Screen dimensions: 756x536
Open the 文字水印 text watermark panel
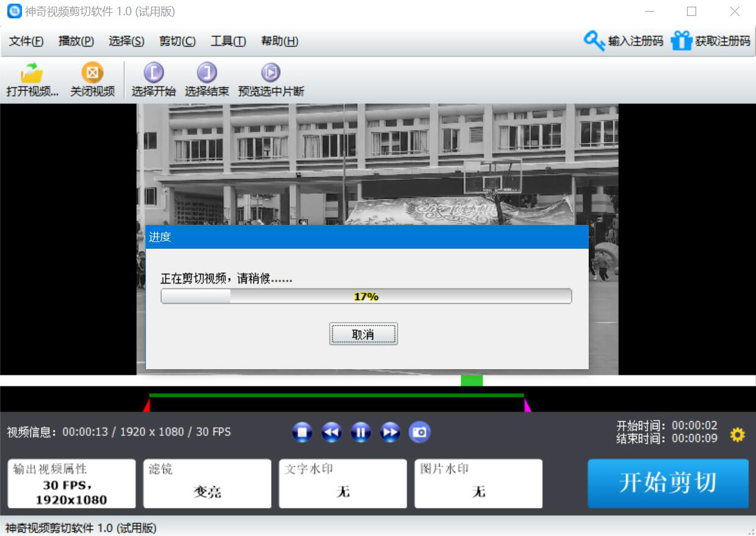[x=343, y=483]
